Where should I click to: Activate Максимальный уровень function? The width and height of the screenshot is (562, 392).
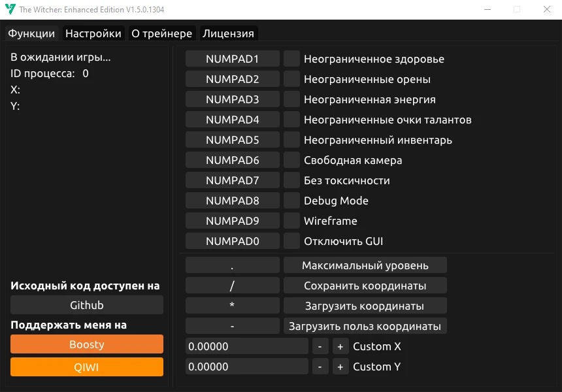click(365, 265)
